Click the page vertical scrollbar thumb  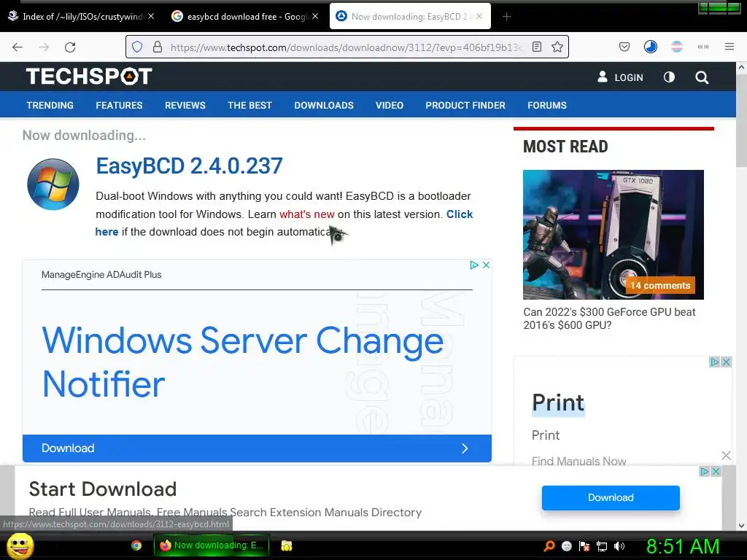pos(741,120)
